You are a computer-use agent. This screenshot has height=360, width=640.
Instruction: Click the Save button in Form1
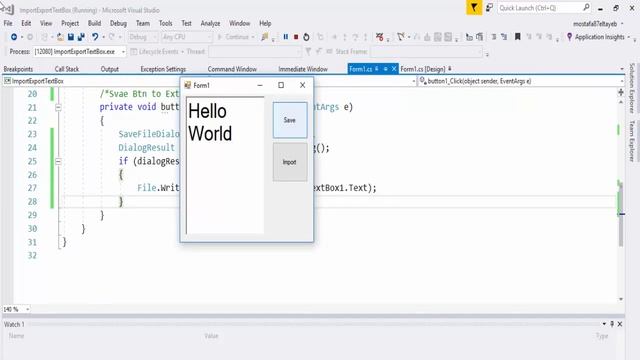click(290, 120)
